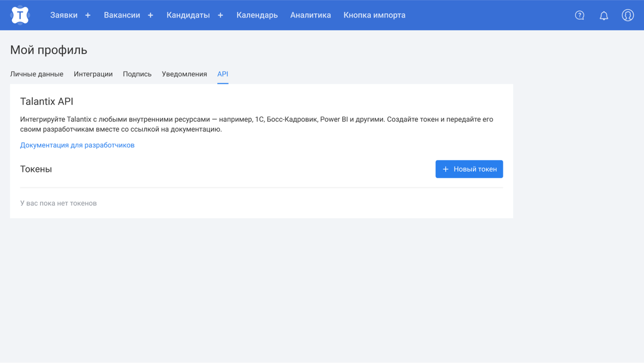644x363 pixels.
Task: Switch to the Личные данные tab
Action: (36, 74)
